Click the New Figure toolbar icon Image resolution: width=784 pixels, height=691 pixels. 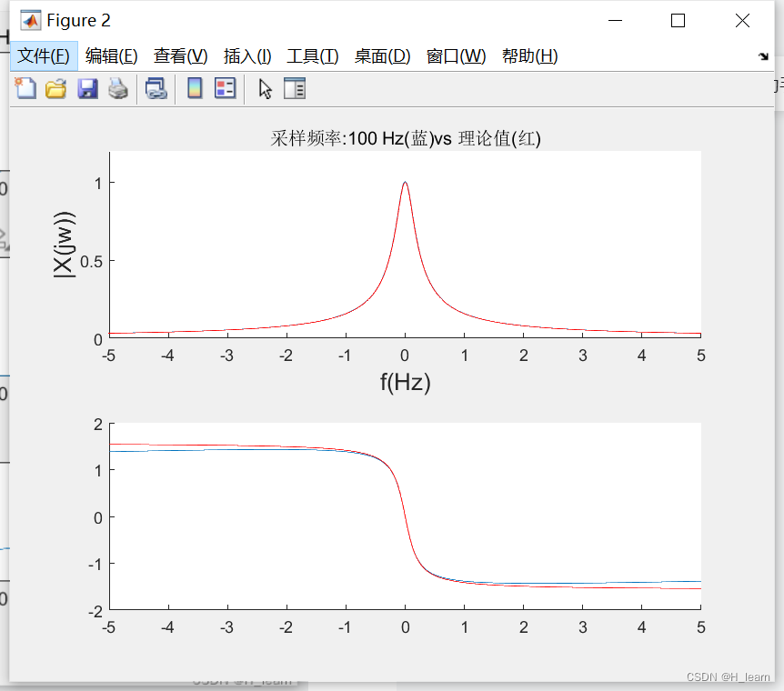(x=25, y=88)
